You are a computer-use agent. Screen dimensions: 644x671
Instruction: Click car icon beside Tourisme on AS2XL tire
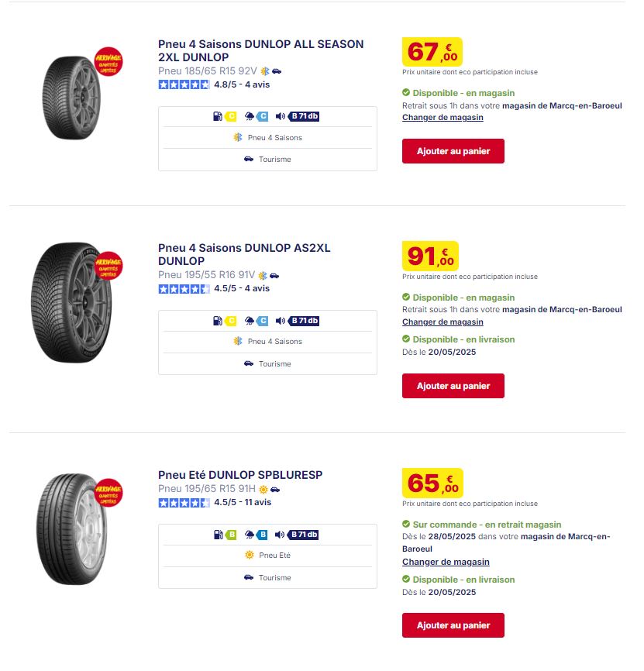coord(249,363)
